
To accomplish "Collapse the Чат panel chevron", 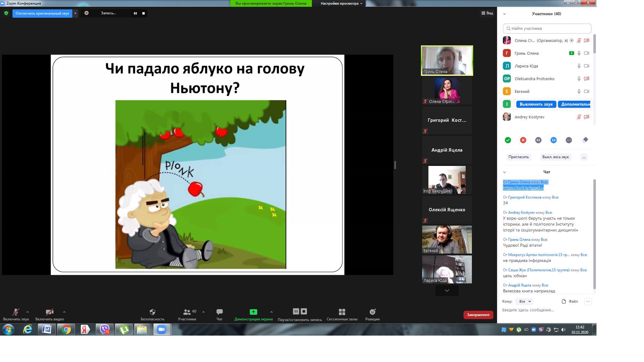I will pyautogui.click(x=504, y=172).
